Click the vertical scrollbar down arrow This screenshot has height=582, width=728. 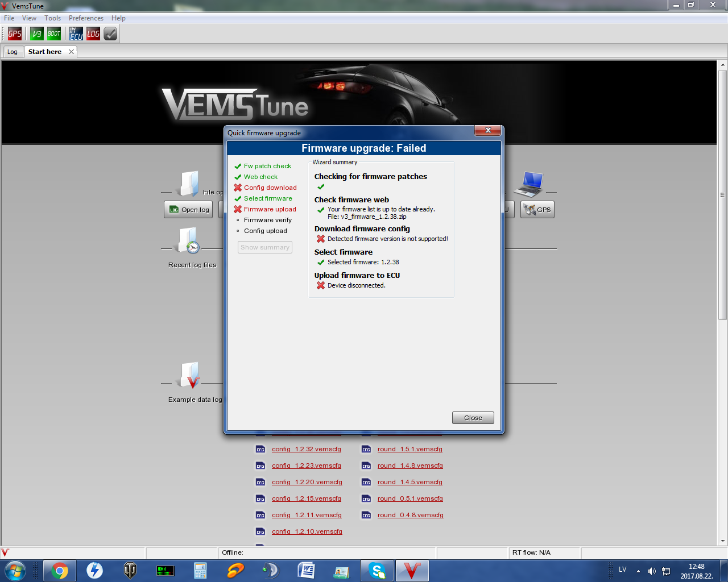[723, 541]
